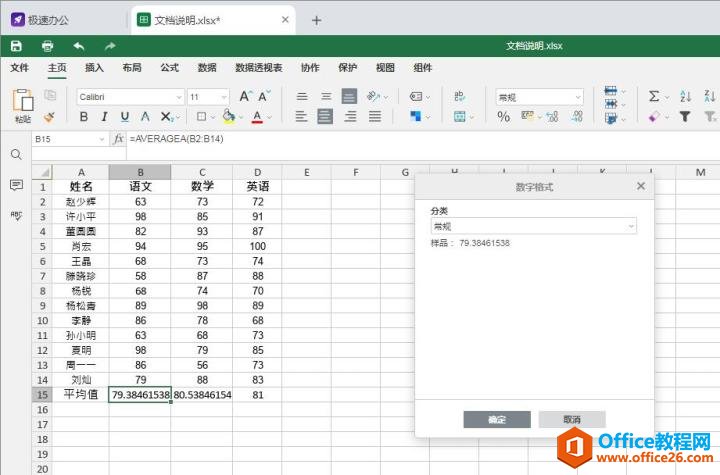Image resolution: width=720 pixels, height=475 pixels.
Task: Apply filter funnel icon
Action: (685, 117)
